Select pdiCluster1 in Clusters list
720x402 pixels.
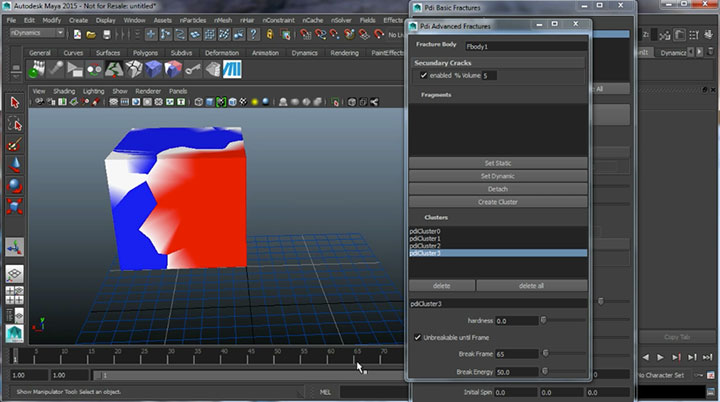(498, 238)
